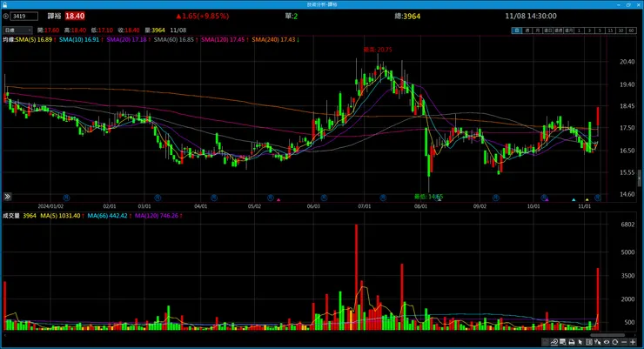Click the stock code field showing 3419
This screenshot has width=644, height=349.
click(x=23, y=16)
